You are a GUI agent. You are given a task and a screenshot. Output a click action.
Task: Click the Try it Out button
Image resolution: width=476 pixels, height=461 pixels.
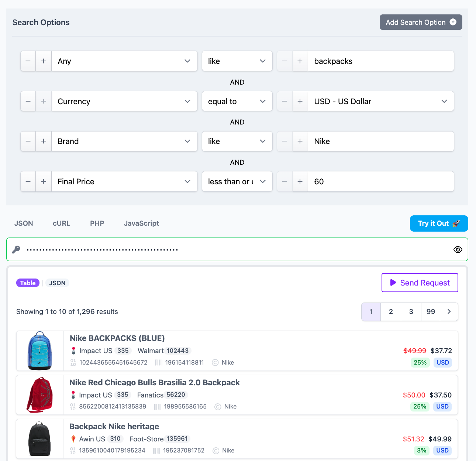point(439,223)
